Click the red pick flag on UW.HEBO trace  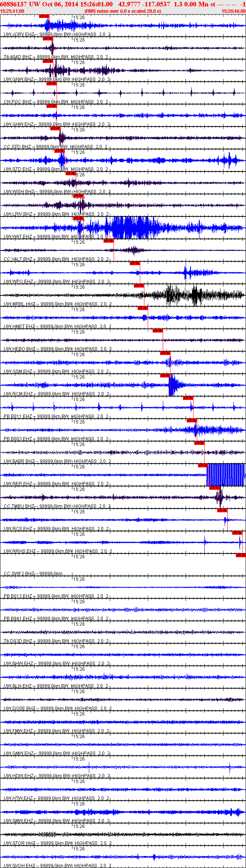click(x=157, y=331)
